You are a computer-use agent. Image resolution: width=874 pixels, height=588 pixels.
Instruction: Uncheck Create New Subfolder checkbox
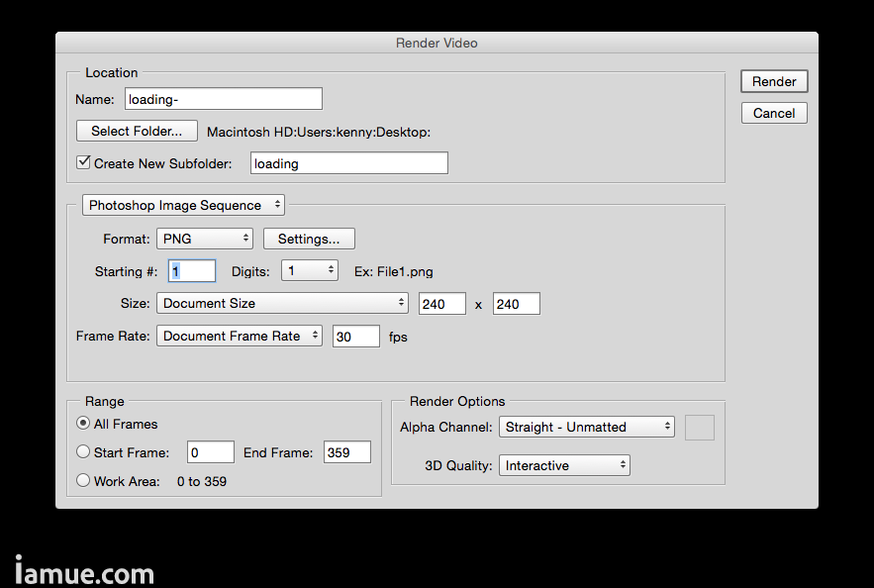click(x=83, y=162)
